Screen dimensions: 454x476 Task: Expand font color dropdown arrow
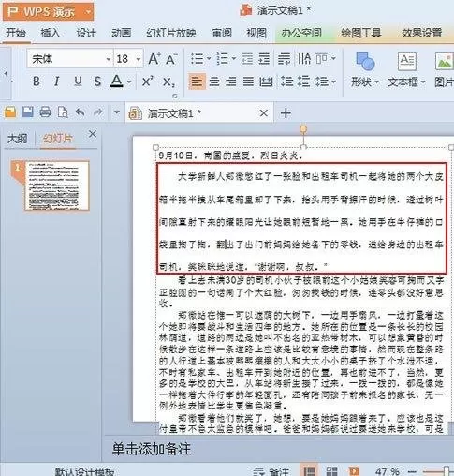click(x=129, y=82)
